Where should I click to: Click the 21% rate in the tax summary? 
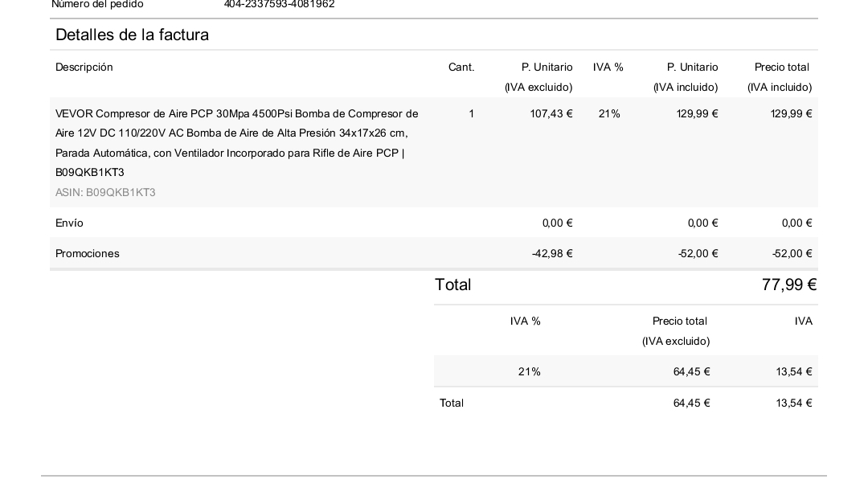pyautogui.click(x=530, y=372)
